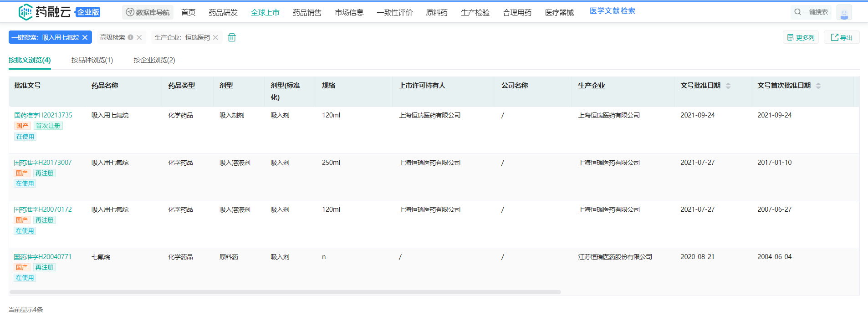
Task: Clear all filters with trash icon
Action: click(x=232, y=37)
